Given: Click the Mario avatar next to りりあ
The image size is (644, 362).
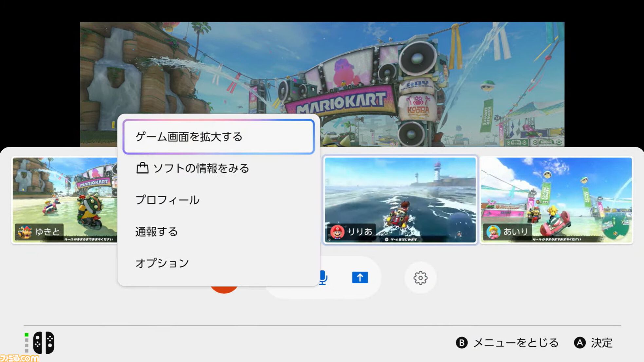Looking at the screenshot, I should coord(337,232).
